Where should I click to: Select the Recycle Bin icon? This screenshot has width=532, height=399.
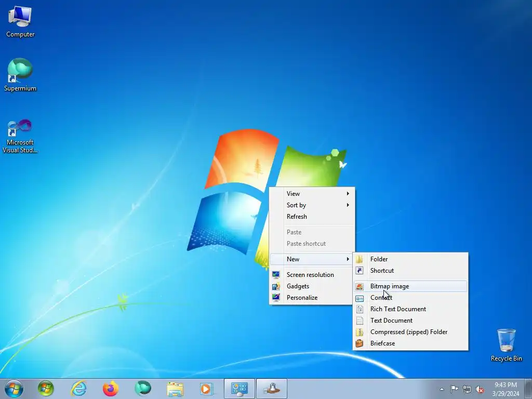tap(506, 345)
